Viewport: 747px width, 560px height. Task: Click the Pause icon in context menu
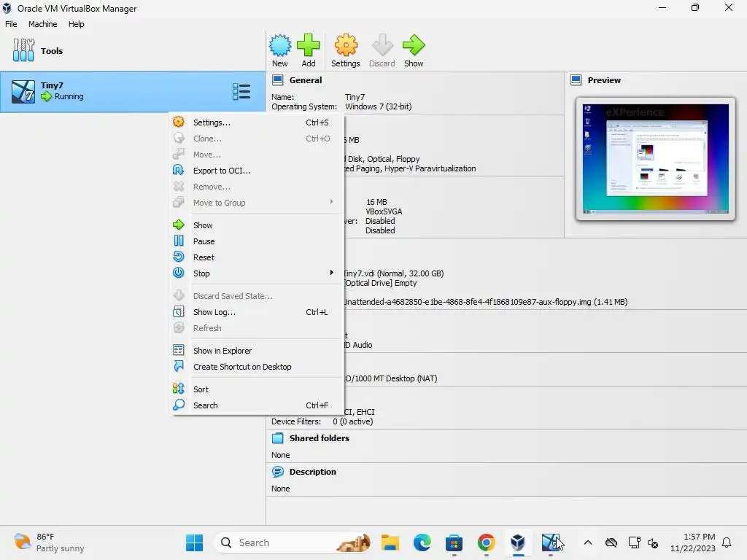179,241
